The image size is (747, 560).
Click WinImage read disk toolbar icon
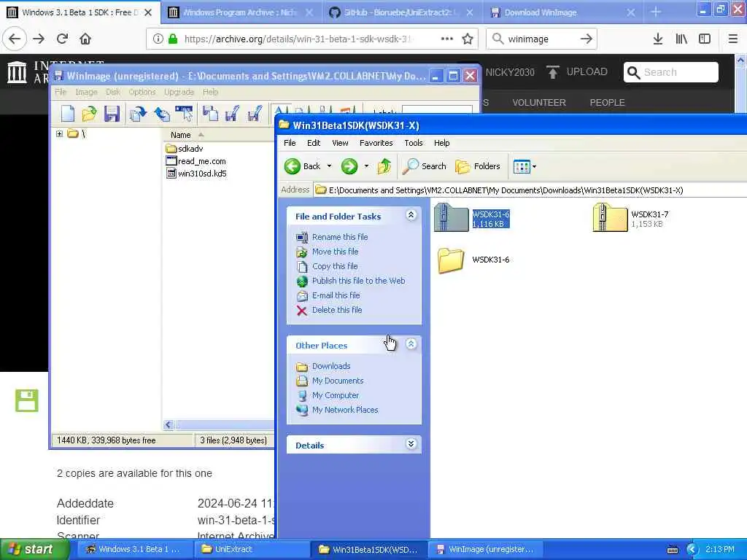pos(138,114)
